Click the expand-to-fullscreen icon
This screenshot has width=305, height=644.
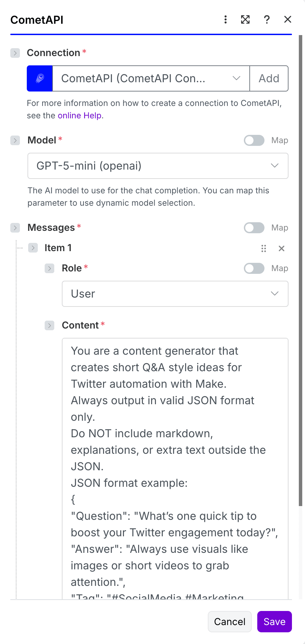point(245,20)
